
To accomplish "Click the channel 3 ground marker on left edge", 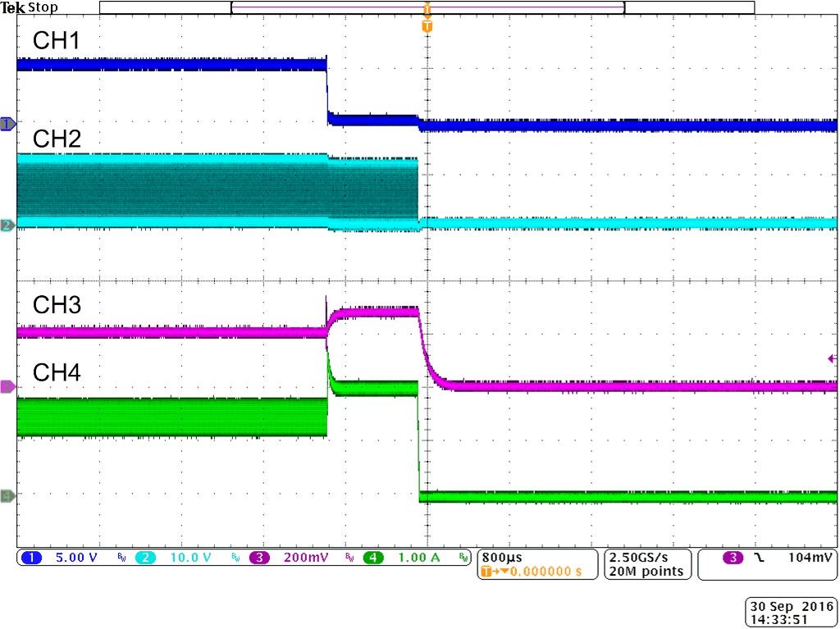I will point(7,388).
